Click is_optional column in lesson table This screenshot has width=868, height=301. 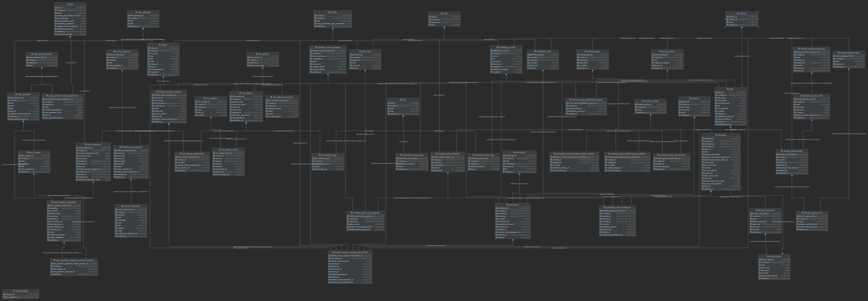click(x=163, y=72)
